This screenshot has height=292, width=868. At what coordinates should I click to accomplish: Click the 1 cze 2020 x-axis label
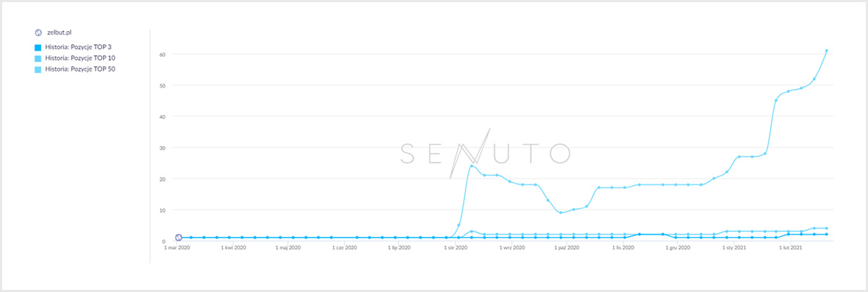(344, 247)
